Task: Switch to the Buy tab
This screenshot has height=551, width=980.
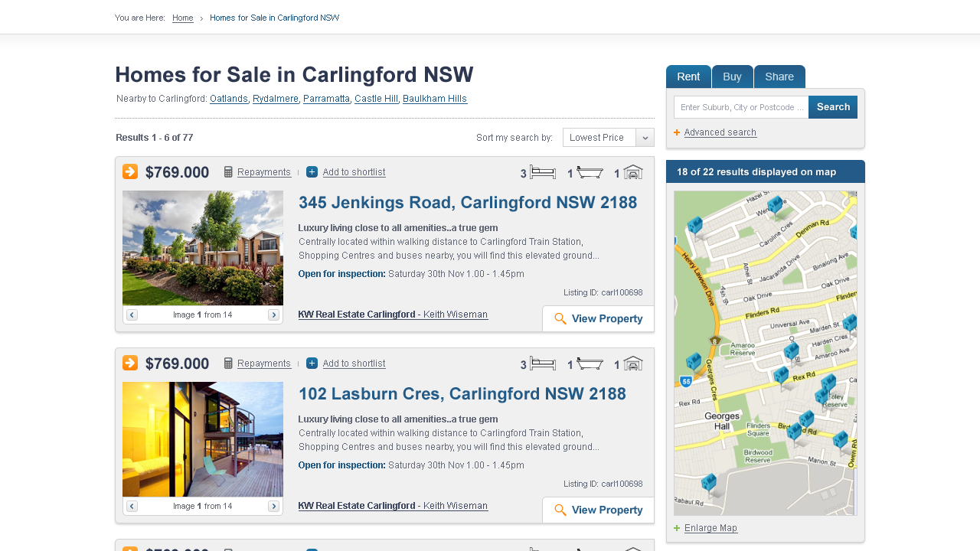Action: [x=732, y=77]
